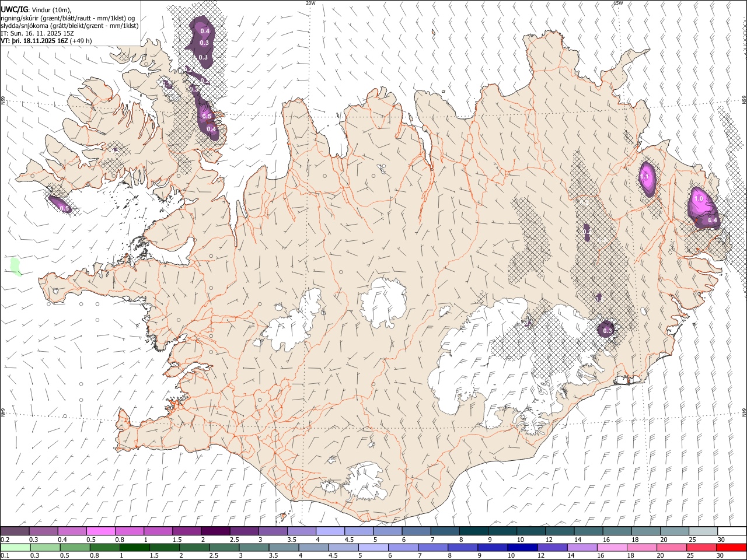The width and height of the screenshot is (747, 560).
Task: Pick the bright red swatch after 30 on lower scale
Action: click(731, 547)
